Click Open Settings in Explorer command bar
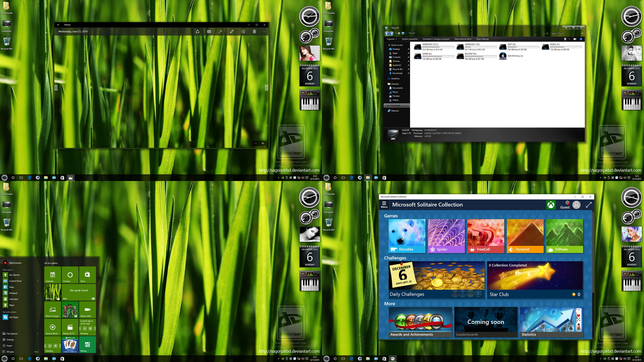Image resolution: width=644 pixels, height=362 pixels. pyautogui.click(x=482, y=39)
